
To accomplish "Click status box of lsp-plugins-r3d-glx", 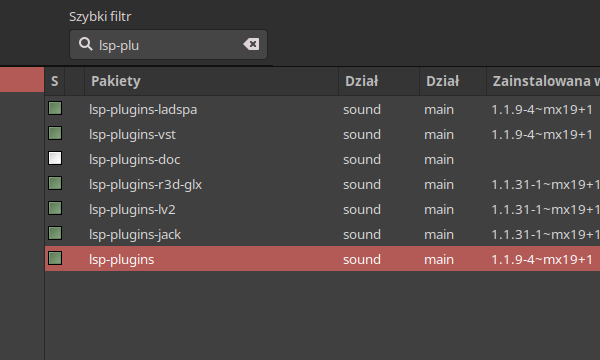I will coord(55,183).
